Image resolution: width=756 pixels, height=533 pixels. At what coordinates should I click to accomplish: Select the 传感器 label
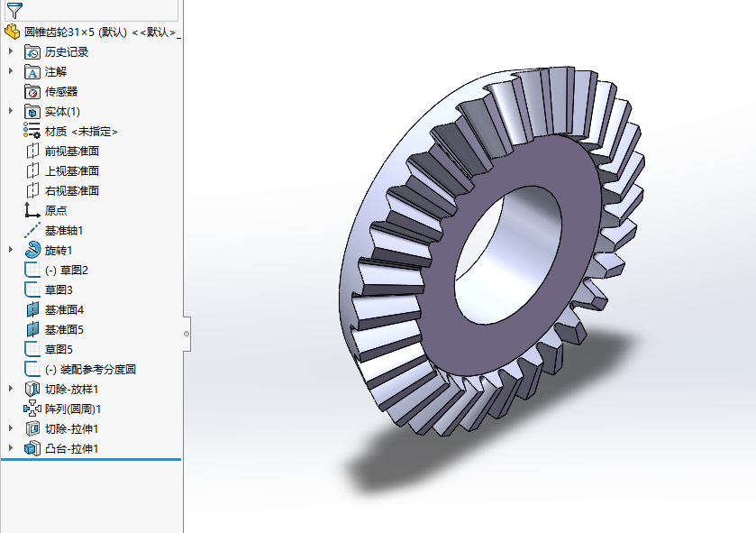(x=61, y=92)
